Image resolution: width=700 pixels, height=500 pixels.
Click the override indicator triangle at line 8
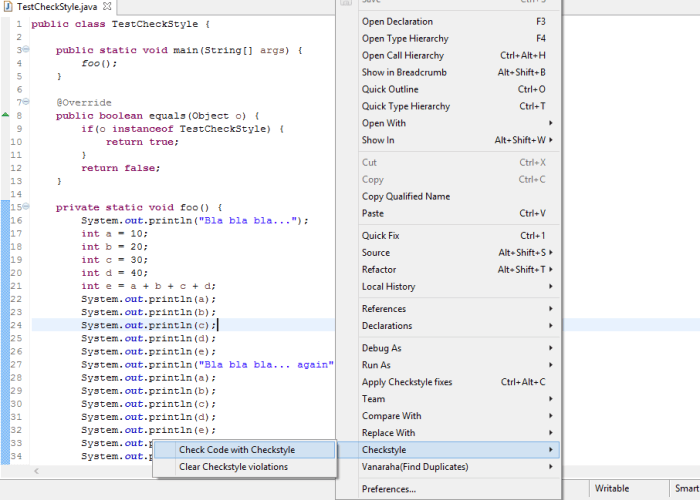pos(5,115)
